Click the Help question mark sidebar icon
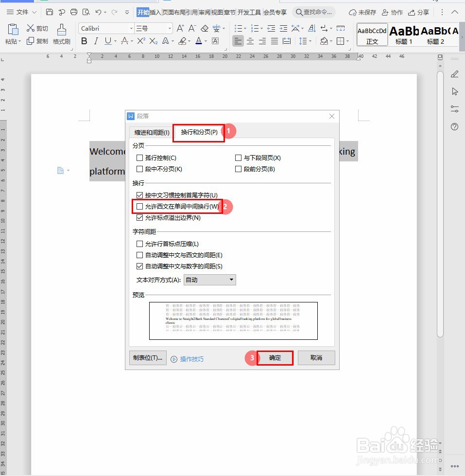The width and height of the screenshot is (465, 476). tap(454, 126)
